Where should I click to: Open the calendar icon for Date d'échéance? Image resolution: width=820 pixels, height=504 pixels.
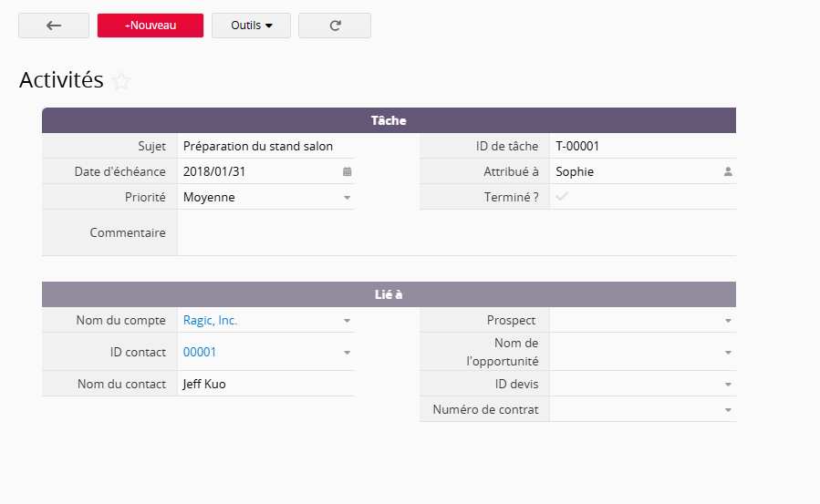[x=347, y=171]
